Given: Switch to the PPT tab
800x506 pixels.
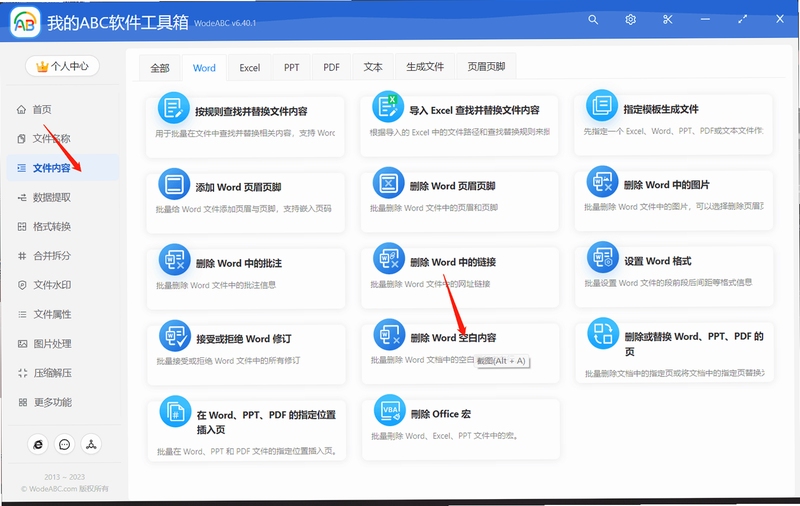Looking at the screenshot, I should pyautogui.click(x=291, y=68).
